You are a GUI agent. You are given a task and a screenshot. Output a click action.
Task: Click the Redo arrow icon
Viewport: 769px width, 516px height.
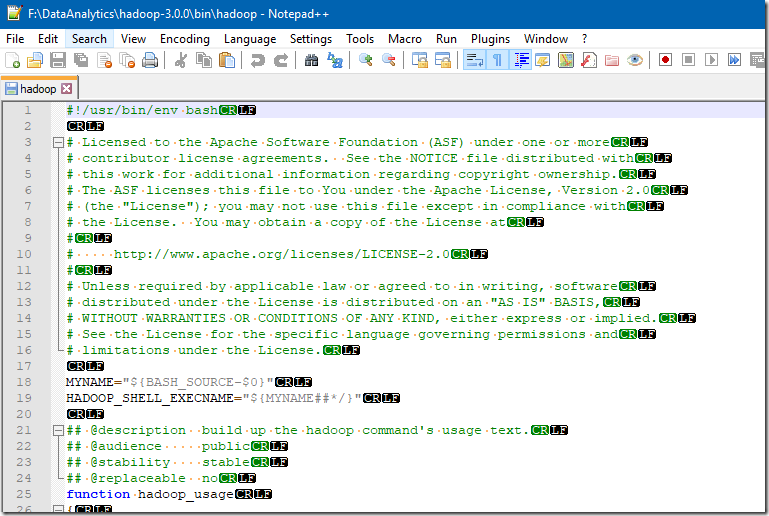pyautogui.click(x=281, y=60)
